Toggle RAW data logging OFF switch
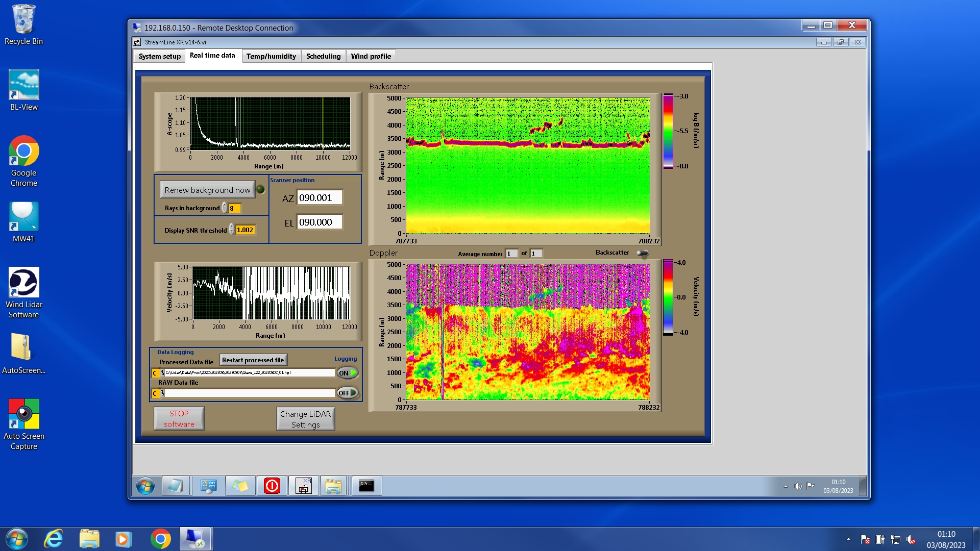This screenshot has height=551, width=980. tap(347, 393)
